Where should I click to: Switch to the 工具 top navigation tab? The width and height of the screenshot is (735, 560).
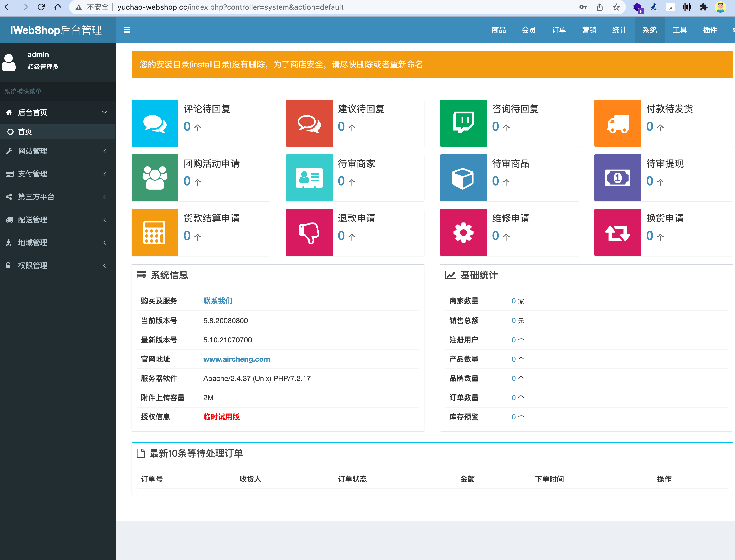tap(679, 30)
